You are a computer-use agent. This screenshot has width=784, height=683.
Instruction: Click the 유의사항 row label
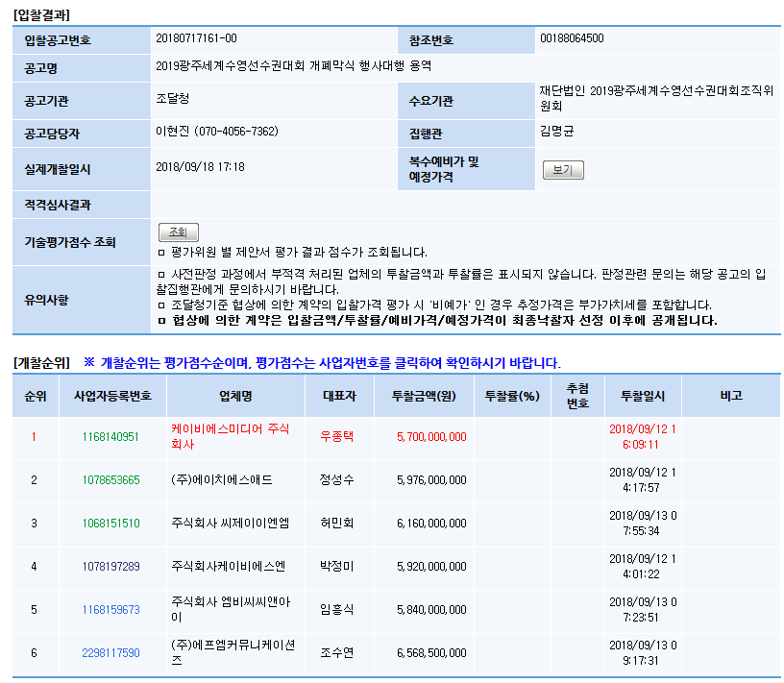[46, 300]
